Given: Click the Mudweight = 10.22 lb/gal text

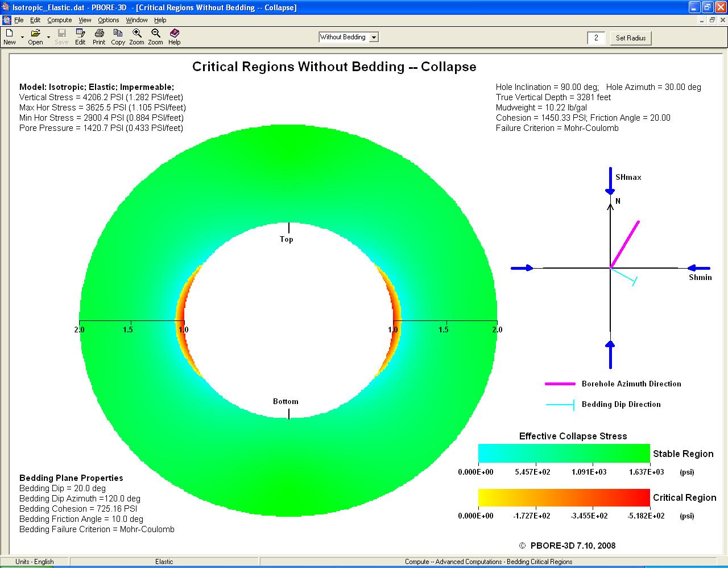Looking at the screenshot, I should click(541, 108).
